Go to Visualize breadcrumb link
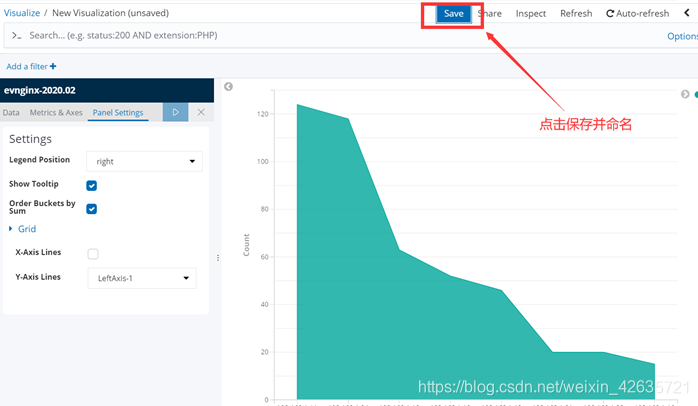 coord(22,13)
